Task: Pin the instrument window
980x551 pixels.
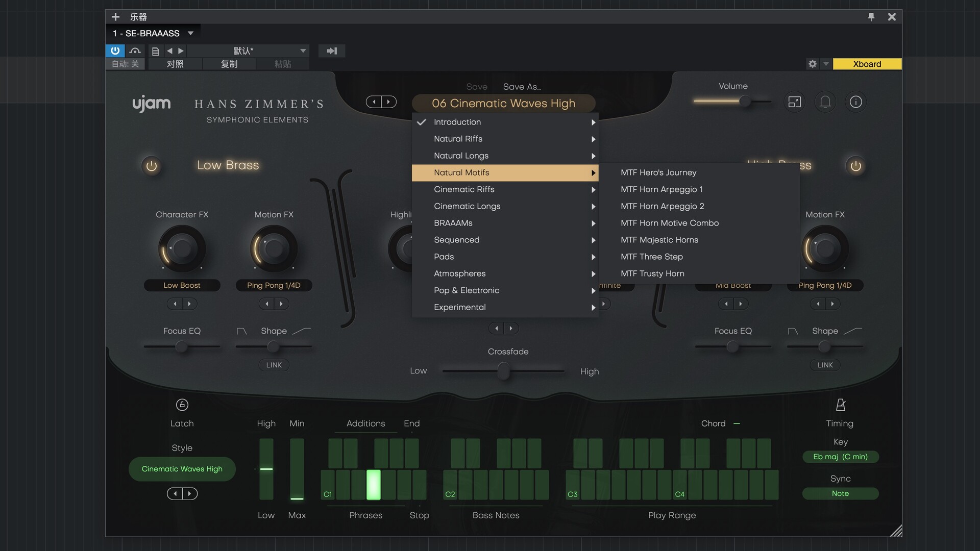Action: coord(871,17)
